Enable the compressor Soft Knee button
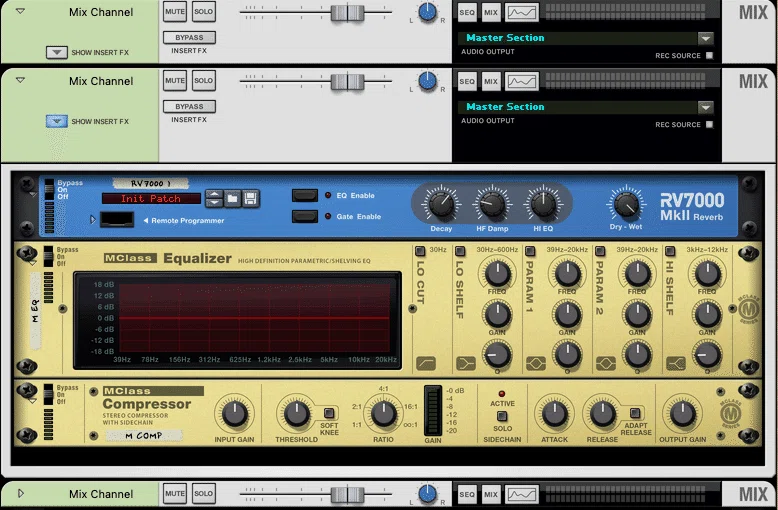The height and width of the screenshot is (510, 778). [328, 413]
